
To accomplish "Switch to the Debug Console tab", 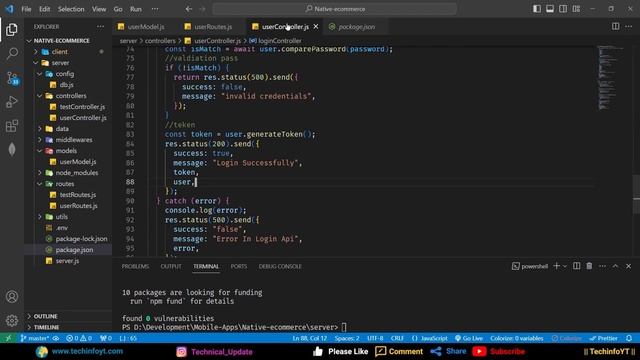I will click(280, 266).
